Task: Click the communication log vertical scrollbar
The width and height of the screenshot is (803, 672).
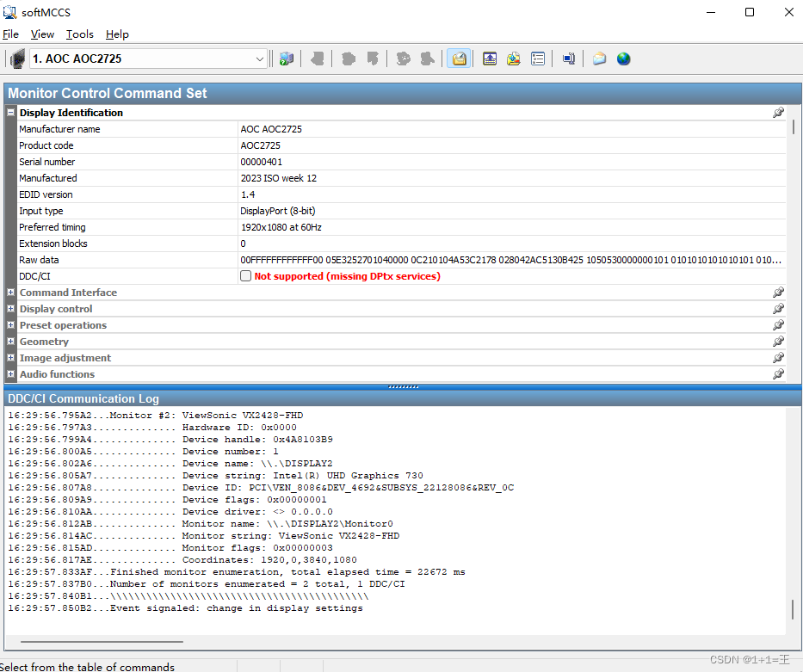Action: 793,609
